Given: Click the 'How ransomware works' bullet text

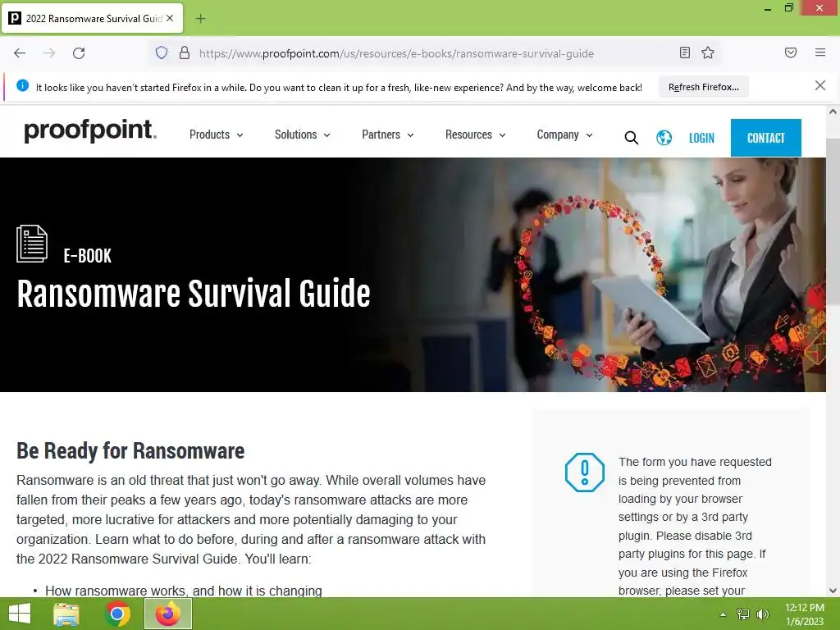Looking at the screenshot, I should [183, 591].
